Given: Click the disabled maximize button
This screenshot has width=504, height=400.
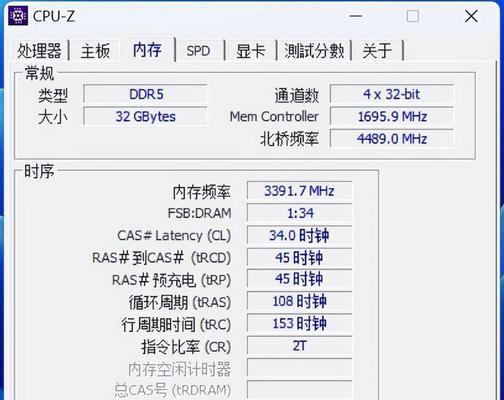Looking at the screenshot, I should [x=413, y=16].
